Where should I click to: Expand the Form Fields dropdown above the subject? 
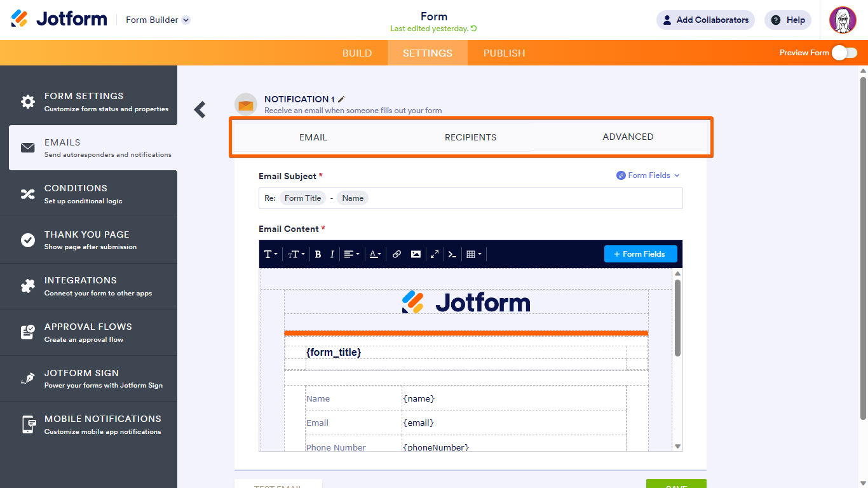point(648,175)
